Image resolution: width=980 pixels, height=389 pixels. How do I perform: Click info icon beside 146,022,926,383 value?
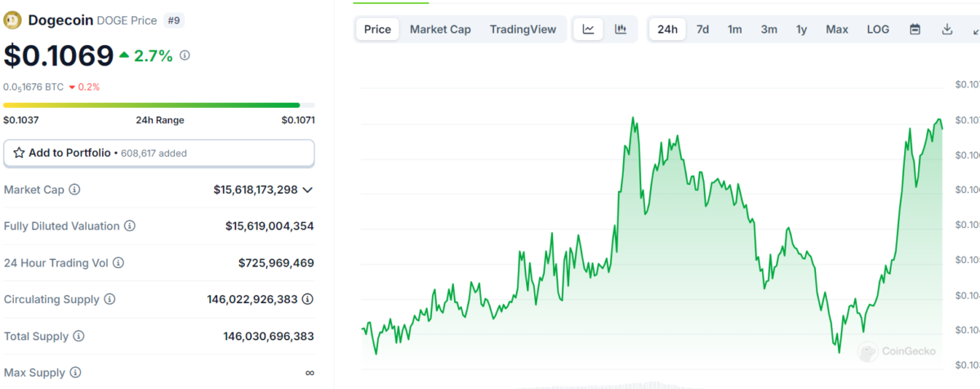(x=308, y=300)
